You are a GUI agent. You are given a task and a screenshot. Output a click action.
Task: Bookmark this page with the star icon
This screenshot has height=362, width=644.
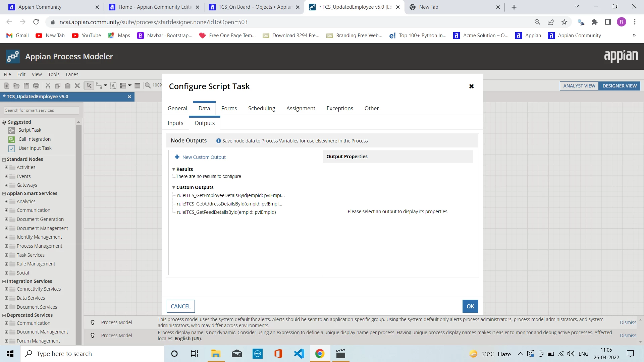pos(564,22)
